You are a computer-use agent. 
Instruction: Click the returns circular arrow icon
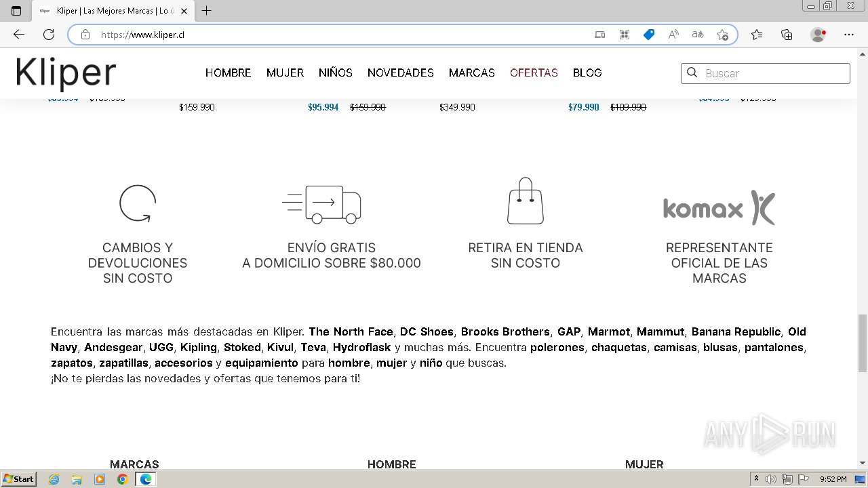(138, 203)
